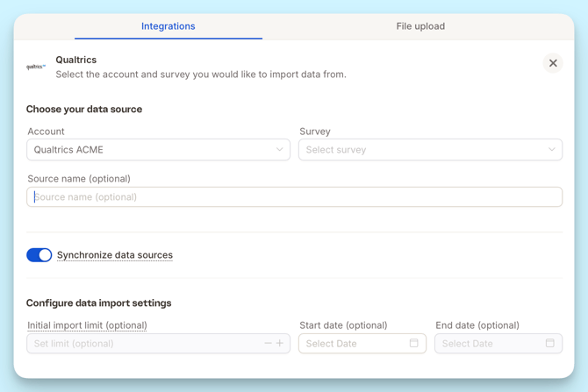The image size is (588, 392).
Task: Open the Start date Select Date field
Action: tap(362, 343)
